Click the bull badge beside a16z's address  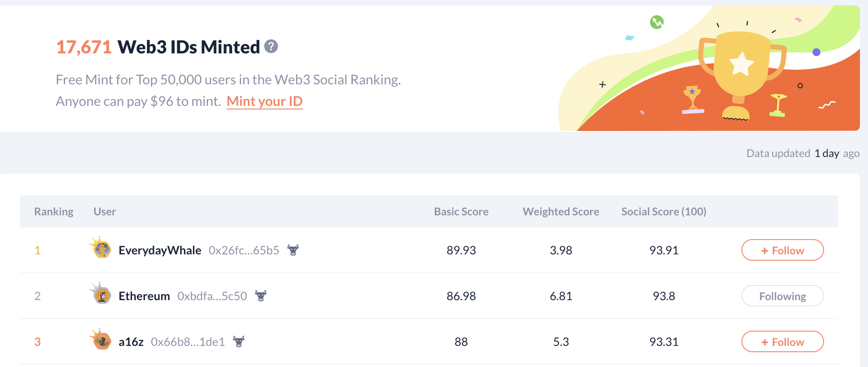point(239,341)
